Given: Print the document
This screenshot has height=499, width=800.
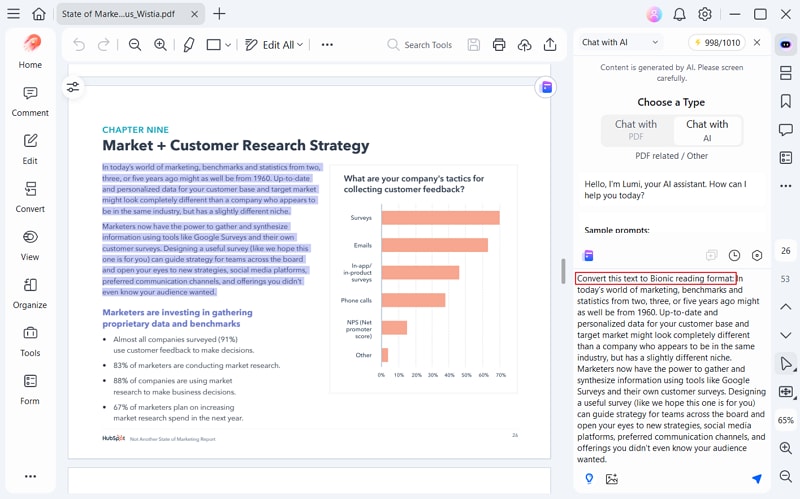Looking at the screenshot, I should [x=499, y=45].
